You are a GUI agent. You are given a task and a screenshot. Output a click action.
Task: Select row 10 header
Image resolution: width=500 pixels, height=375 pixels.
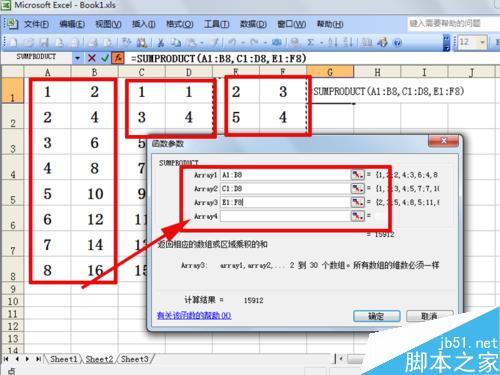[12, 301]
